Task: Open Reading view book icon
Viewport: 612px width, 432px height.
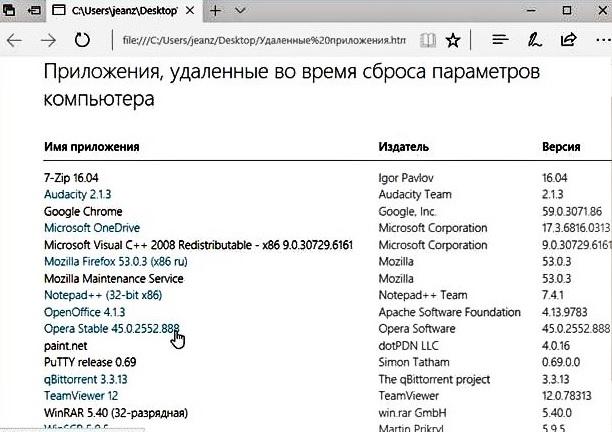Action: [x=428, y=40]
